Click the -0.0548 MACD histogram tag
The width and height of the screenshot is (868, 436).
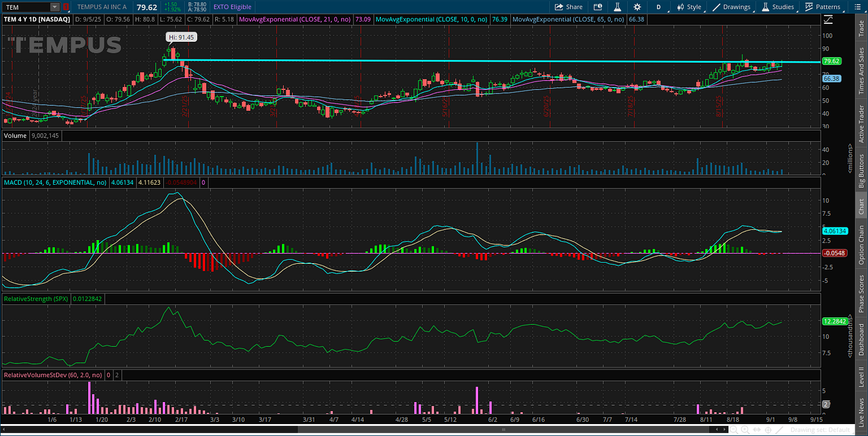[x=833, y=253]
